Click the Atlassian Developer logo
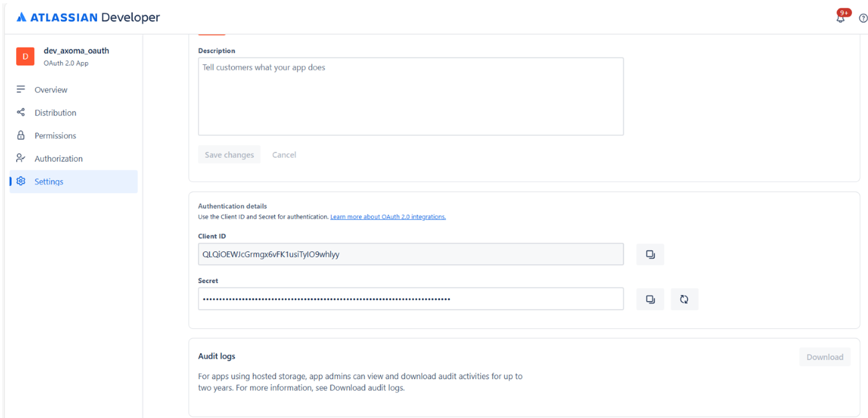 87,17
